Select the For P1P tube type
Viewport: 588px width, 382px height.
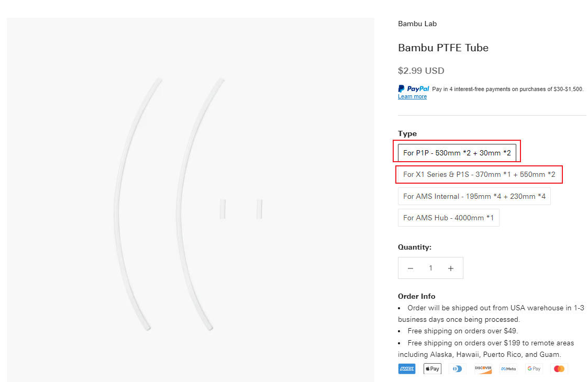457,153
